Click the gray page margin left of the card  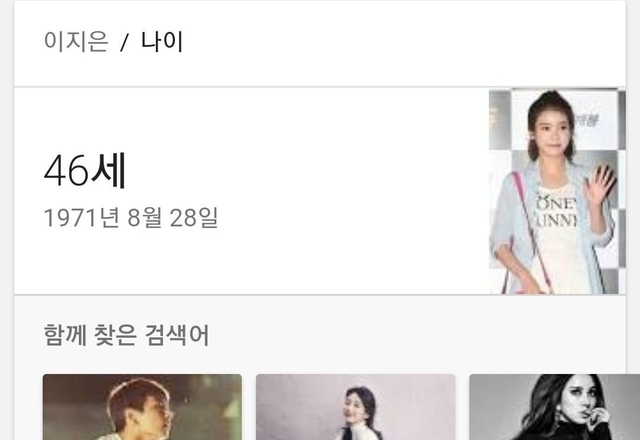pos(7,220)
